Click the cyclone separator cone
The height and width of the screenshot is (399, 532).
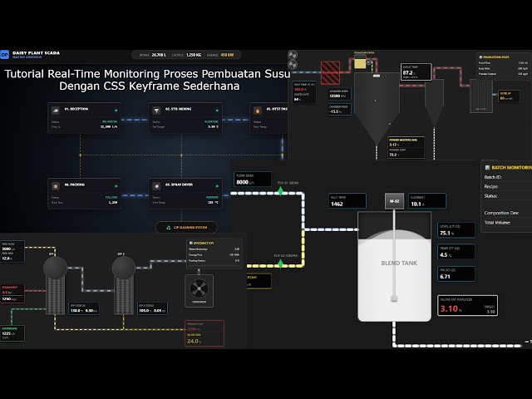point(434,103)
